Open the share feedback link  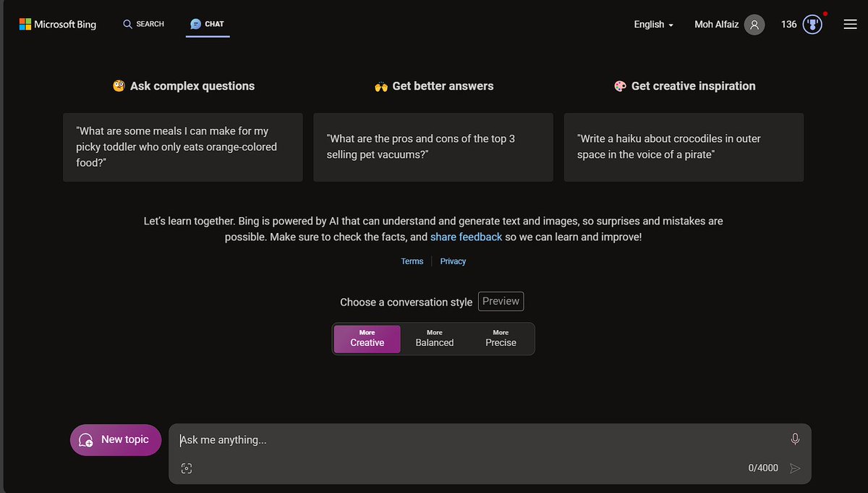[466, 237]
